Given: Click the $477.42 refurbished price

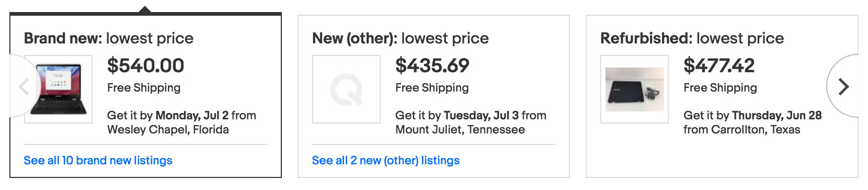Looking at the screenshot, I should coord(719,65).
